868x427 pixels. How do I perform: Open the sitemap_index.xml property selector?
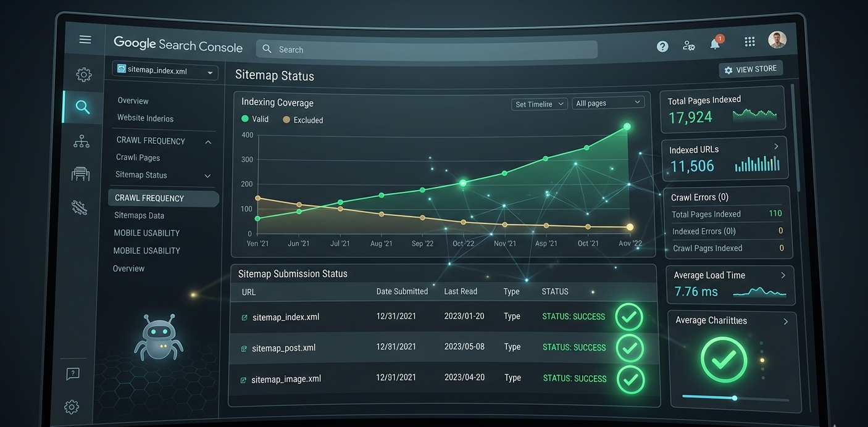tap(165, 71)
